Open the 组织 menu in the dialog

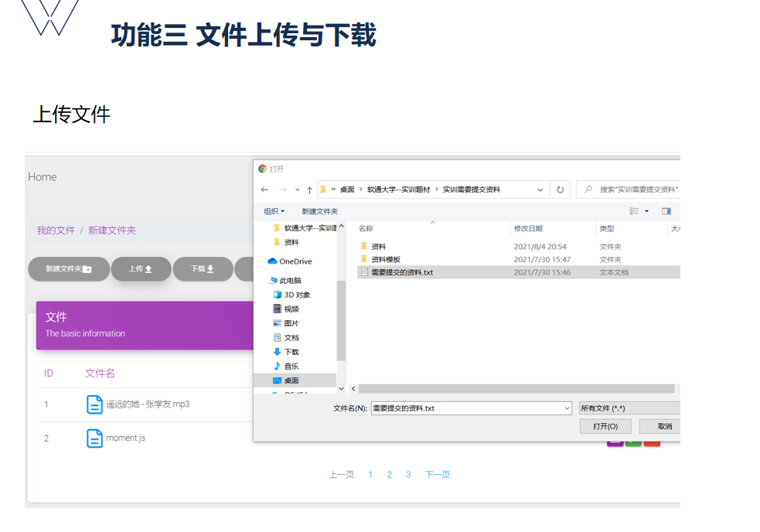[274, 211]
